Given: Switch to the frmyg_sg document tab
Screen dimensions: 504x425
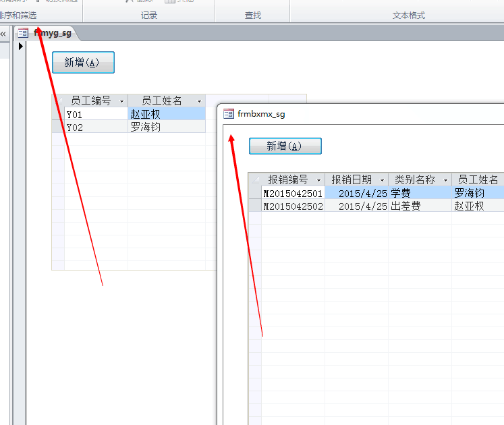Looking at the screenshot, I should pos(53,32).
